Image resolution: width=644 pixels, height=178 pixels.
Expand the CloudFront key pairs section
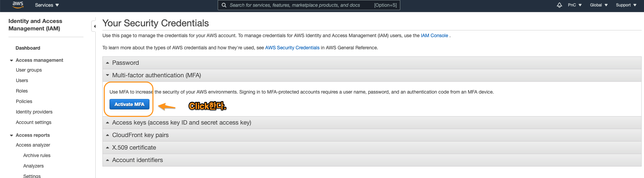coord(140,135)
